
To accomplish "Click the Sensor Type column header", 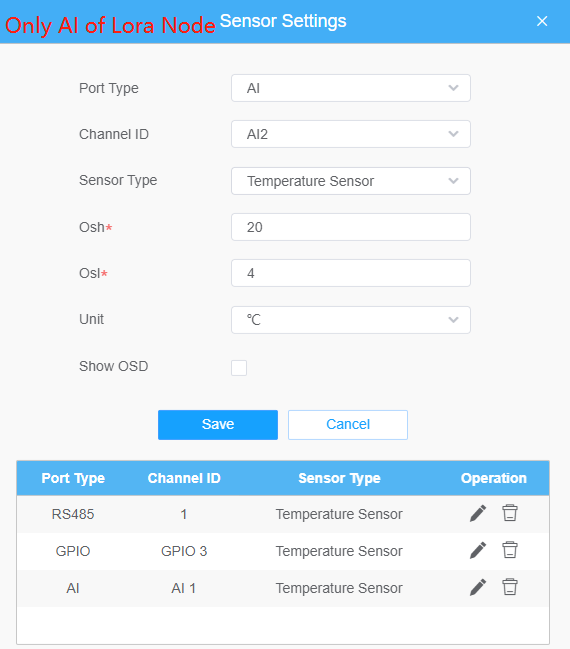I will tap(339, 478).
